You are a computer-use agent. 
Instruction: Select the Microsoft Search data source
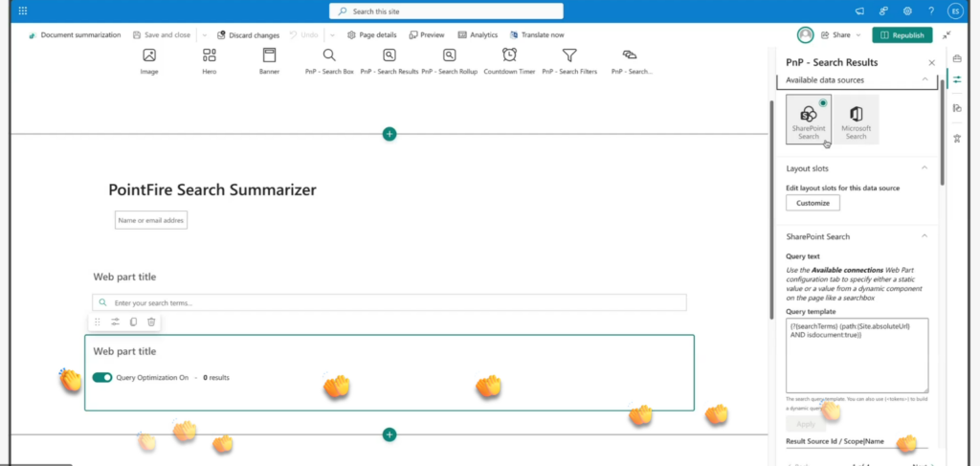(x=857, y=120)
